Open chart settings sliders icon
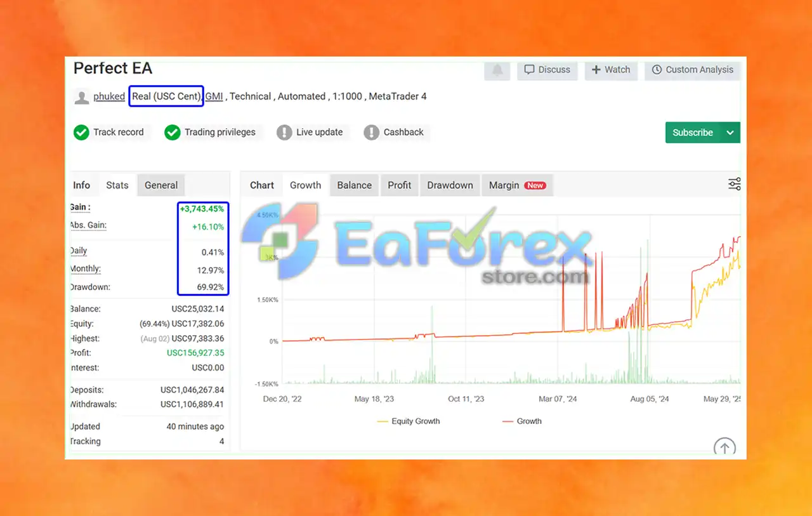The image size is (812, 516). (735, 185)
